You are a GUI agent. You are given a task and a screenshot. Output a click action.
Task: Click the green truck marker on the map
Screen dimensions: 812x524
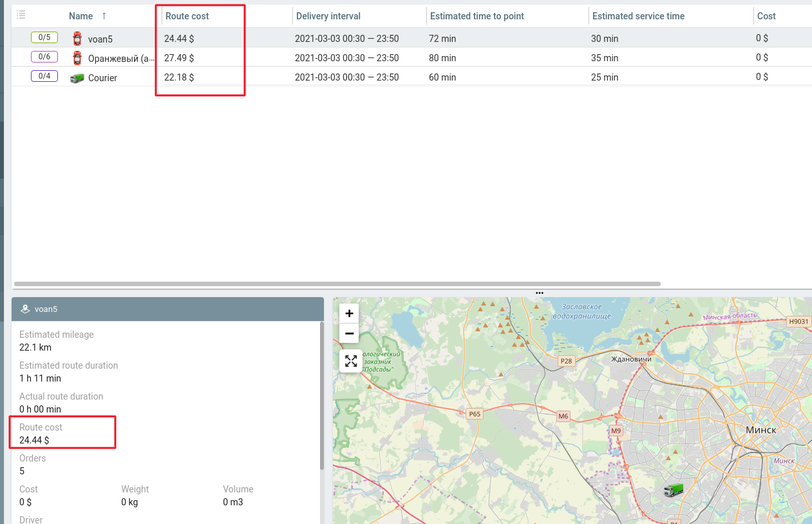click(x=673, y=490)
